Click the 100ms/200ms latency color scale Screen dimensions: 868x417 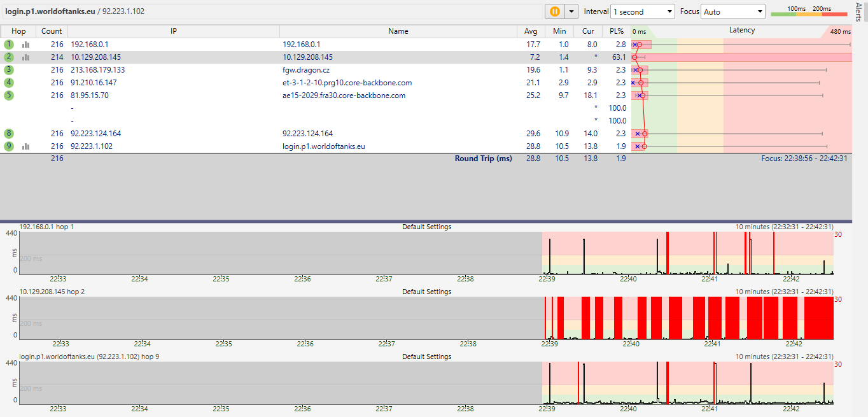tap(808, 11)
